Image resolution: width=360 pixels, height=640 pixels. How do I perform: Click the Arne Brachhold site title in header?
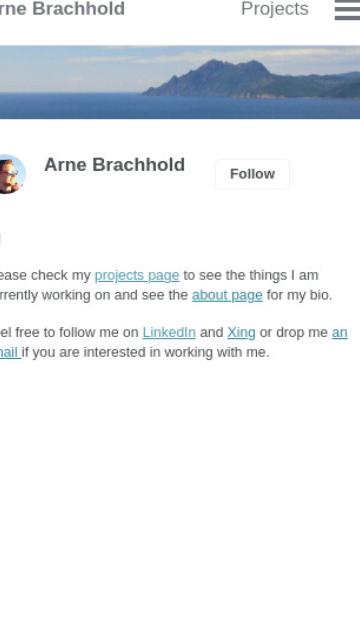click(62, 9)
